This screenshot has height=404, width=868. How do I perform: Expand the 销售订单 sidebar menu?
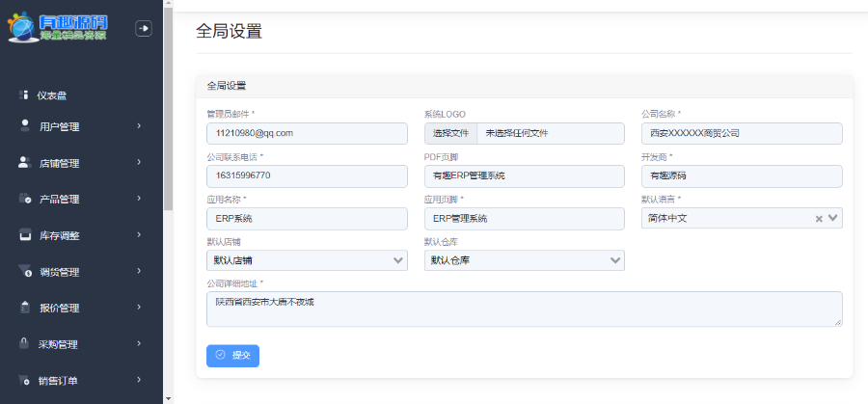139,380
